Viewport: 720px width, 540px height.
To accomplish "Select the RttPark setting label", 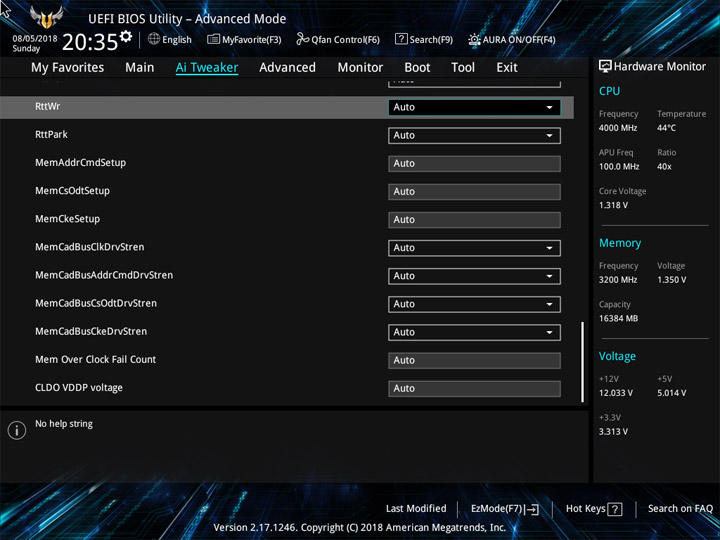I will pyautogui.click(x=51, y=135).
